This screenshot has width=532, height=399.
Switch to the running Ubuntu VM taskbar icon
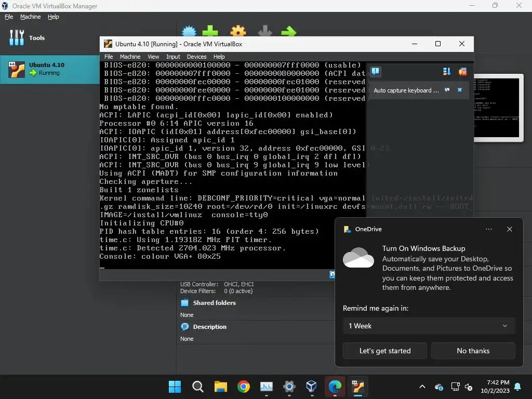click(x=358, y=387)
